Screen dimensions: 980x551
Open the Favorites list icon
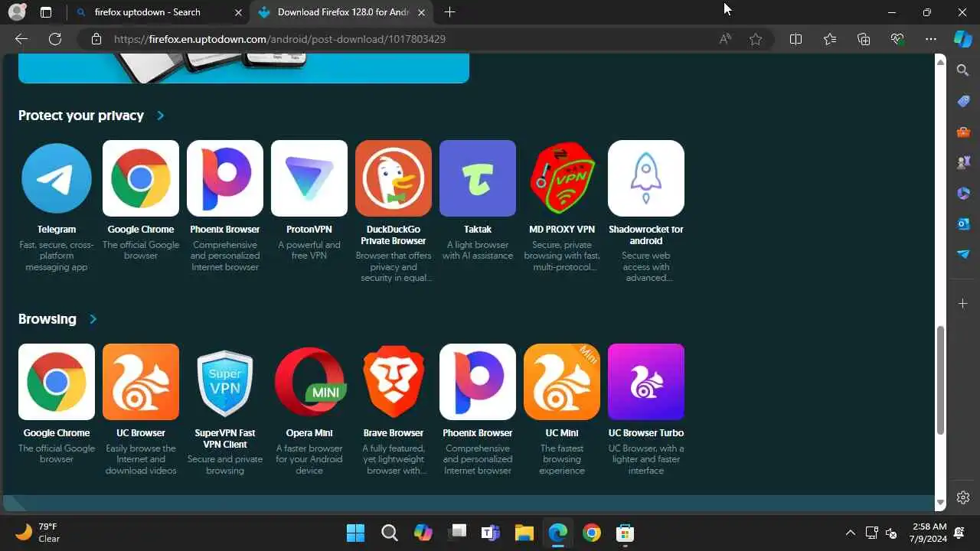pos(830,39)
